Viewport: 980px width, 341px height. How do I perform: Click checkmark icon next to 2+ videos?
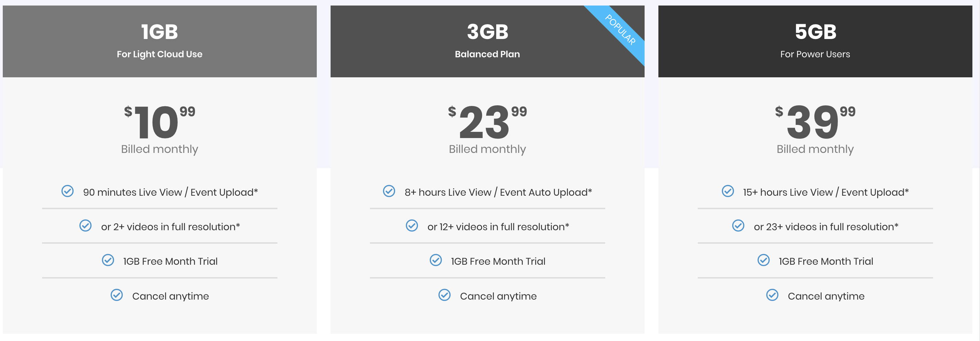coord(85,226)
